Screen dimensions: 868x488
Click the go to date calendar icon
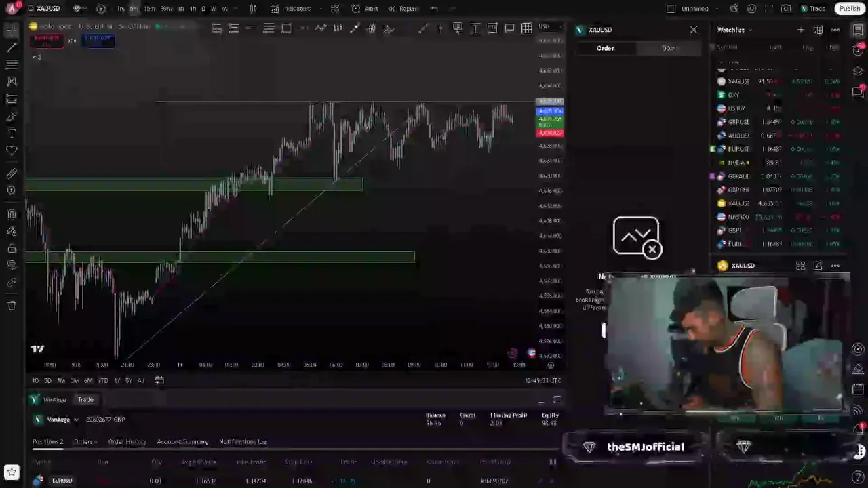[159, 380]
